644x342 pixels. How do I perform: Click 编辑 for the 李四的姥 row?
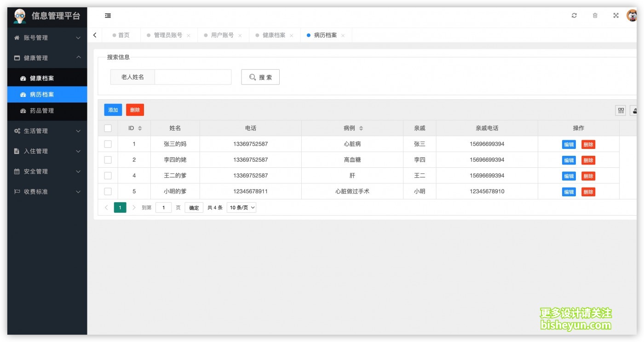pos(569,160)
